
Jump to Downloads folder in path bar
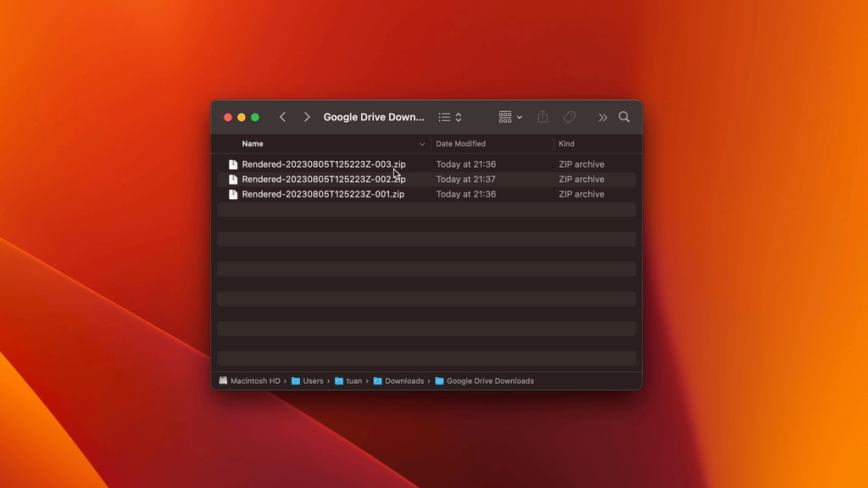click(x=403, y=381)
